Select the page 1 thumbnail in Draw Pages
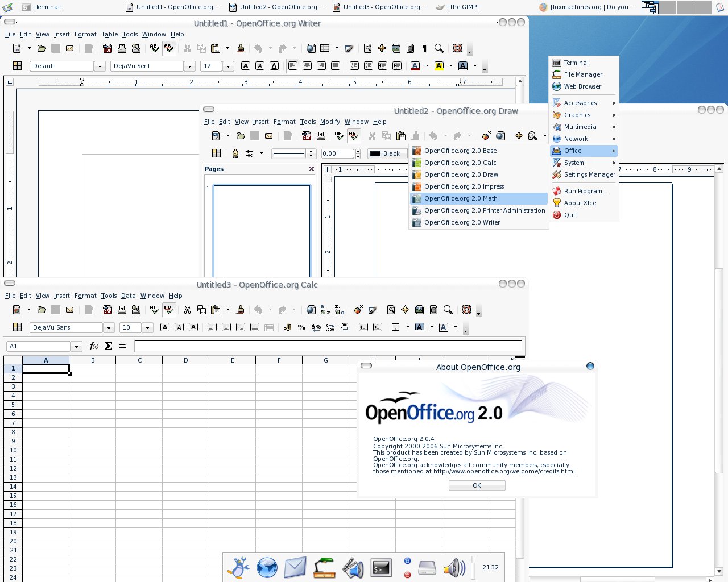Viewport: 728px width, 582px height. pos(262,230)
